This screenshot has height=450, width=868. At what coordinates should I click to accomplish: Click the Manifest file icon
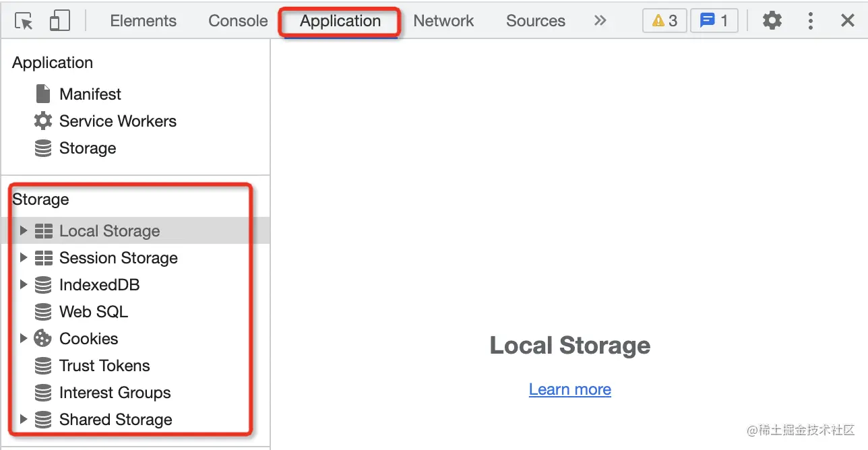(x=43, y=94)
